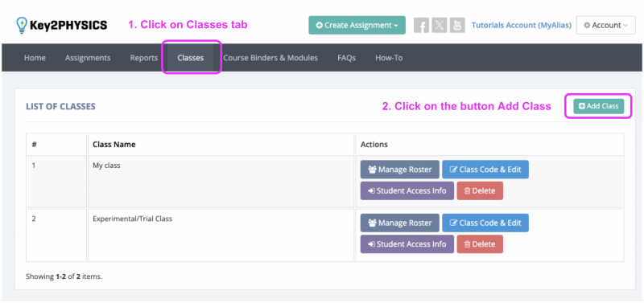Go to the Home tab
644x303 pixels.
pos(35,58)
